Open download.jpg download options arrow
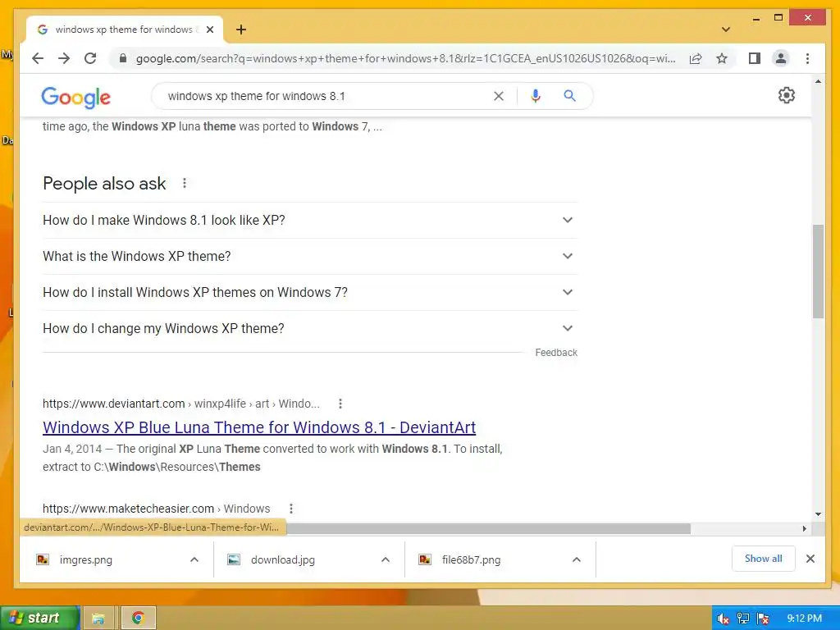 pos(386,559)
